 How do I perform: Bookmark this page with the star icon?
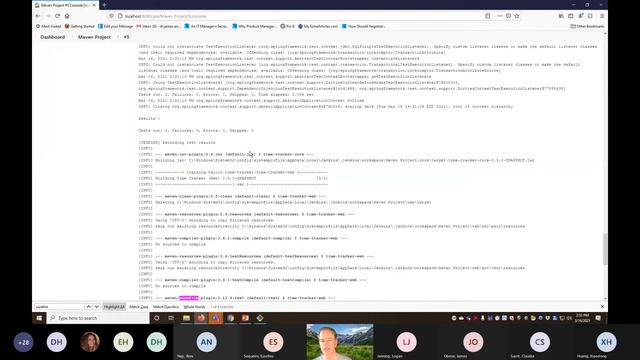(517, 16)
